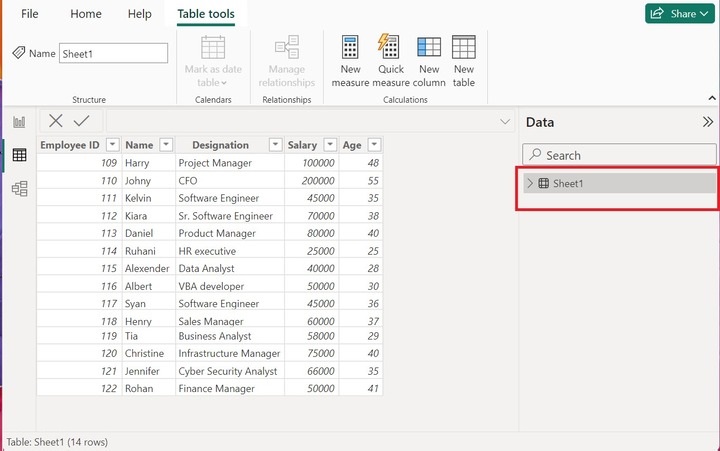The height and width of the screenshot is (451, 720).
Task: Click the cell containing Harry
Action: [x=149, y=163]
